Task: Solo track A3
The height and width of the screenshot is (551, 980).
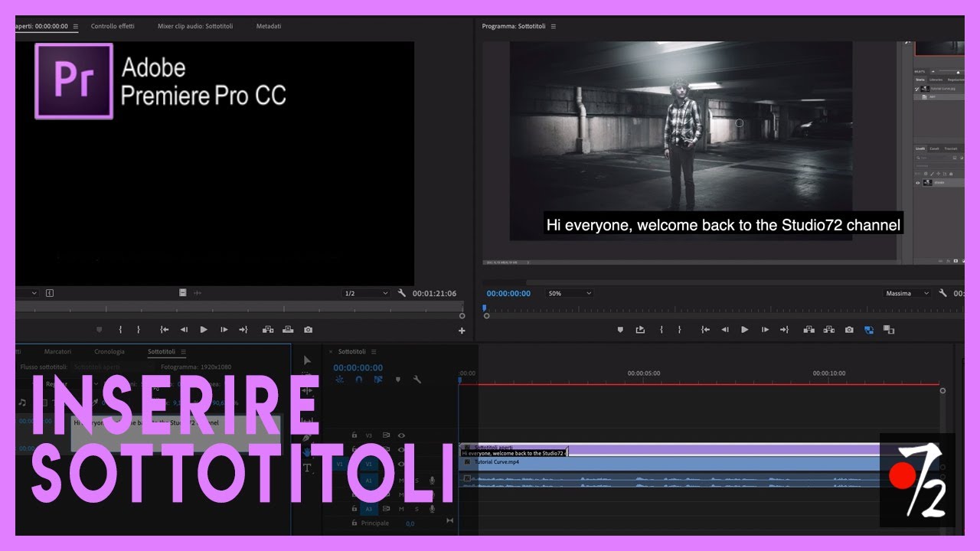Action: tap(416, 509)
